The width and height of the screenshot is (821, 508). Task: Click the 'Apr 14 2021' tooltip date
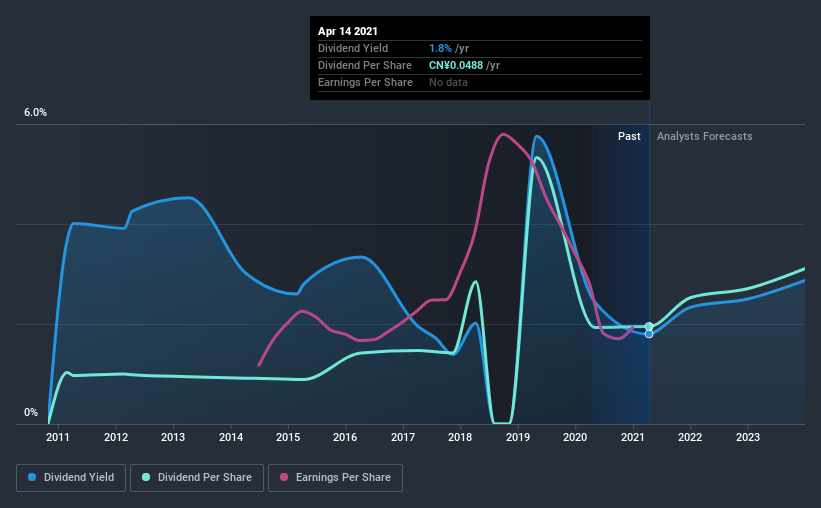coord(348,31)
